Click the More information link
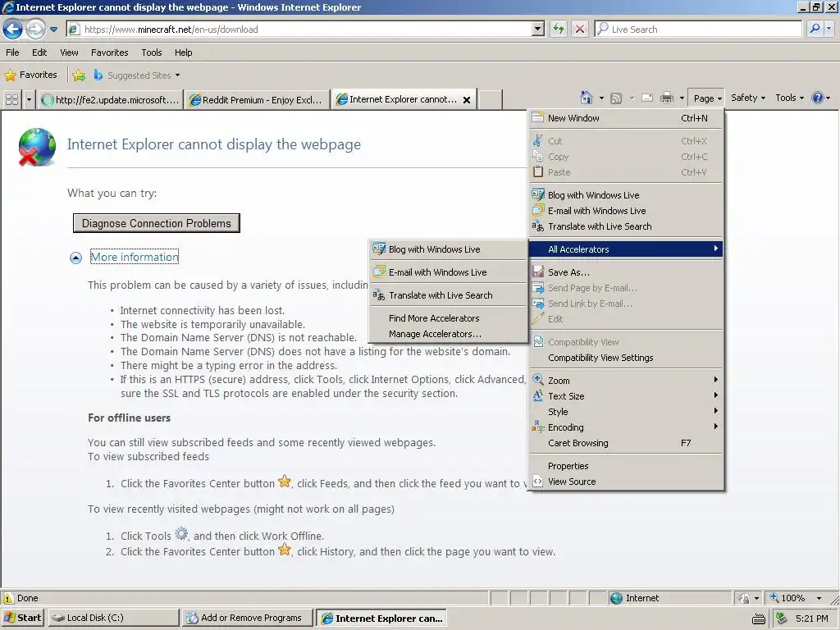 [x=135, y=257]
